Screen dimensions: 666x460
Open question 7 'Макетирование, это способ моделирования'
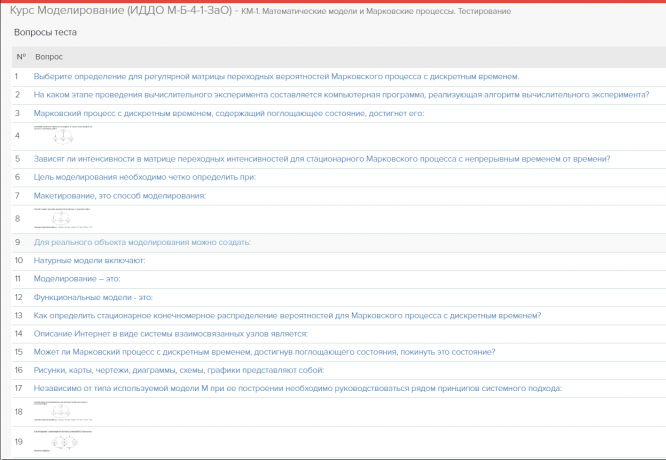point(119,196)
